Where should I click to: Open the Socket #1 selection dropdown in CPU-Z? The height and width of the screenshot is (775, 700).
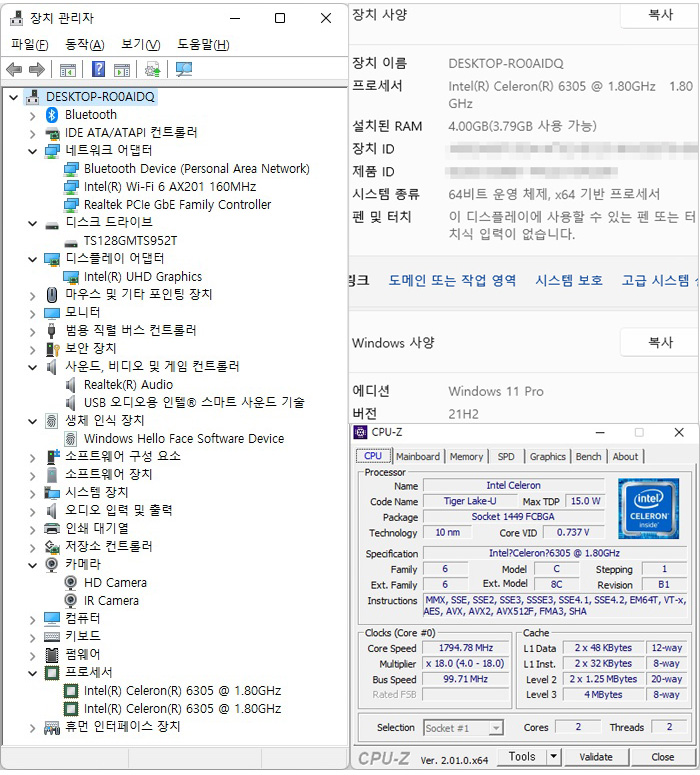pyautogui.click(x=495, y=728)
